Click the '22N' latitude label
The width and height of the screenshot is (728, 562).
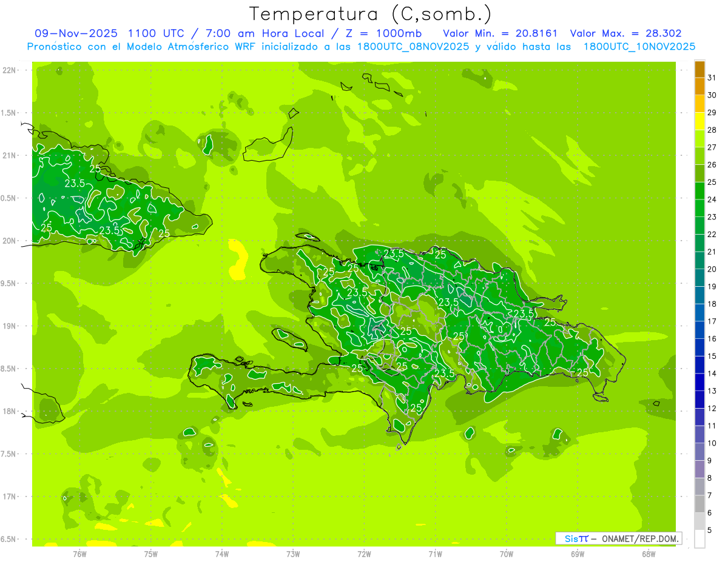tap(9, 70)
